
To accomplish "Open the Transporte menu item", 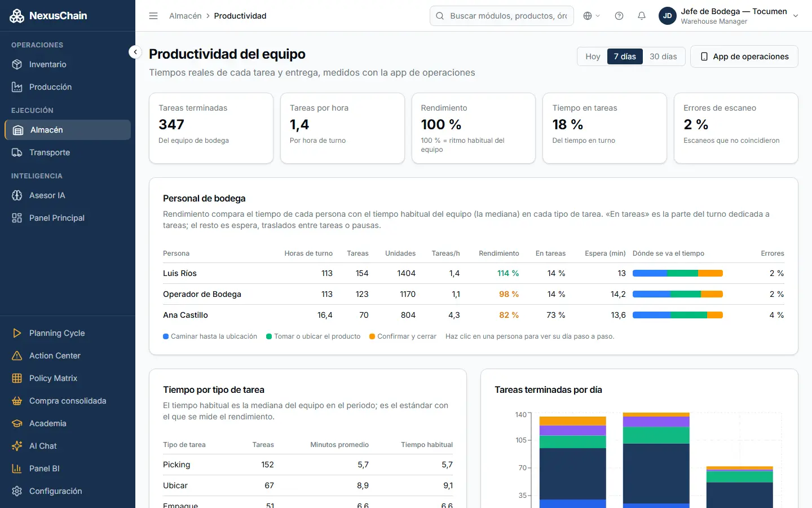I will 68,152.
